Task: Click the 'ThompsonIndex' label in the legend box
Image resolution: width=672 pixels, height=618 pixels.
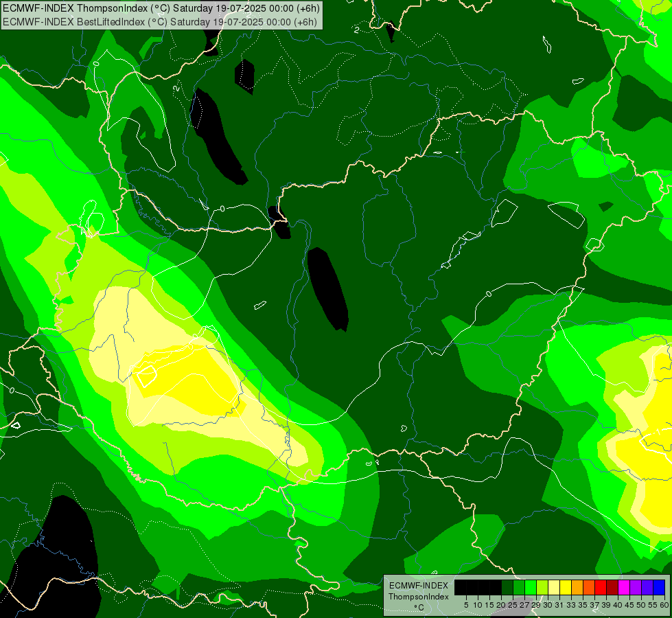Action: pos(419,597)
